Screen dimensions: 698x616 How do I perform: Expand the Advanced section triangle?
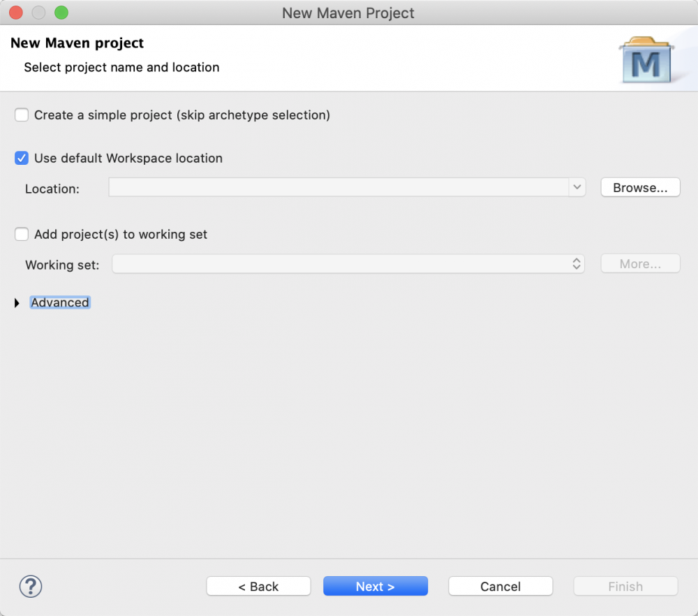click(x=17, y=303)
